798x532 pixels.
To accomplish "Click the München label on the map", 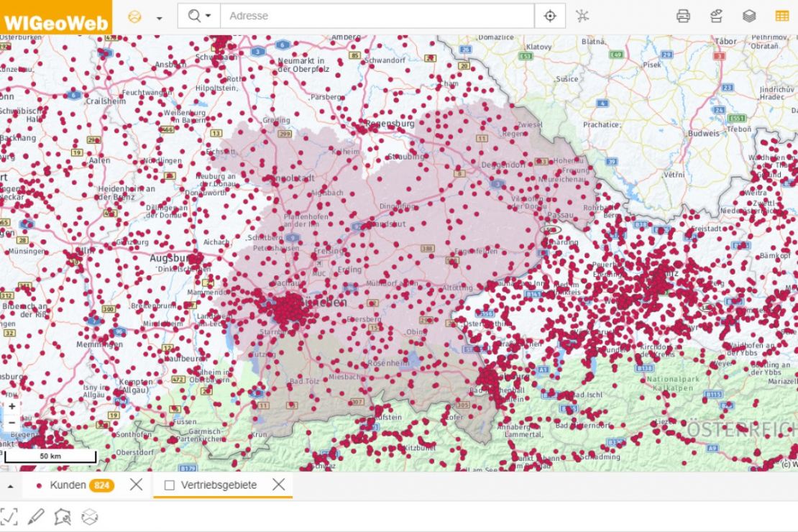I will pos(325,303).
